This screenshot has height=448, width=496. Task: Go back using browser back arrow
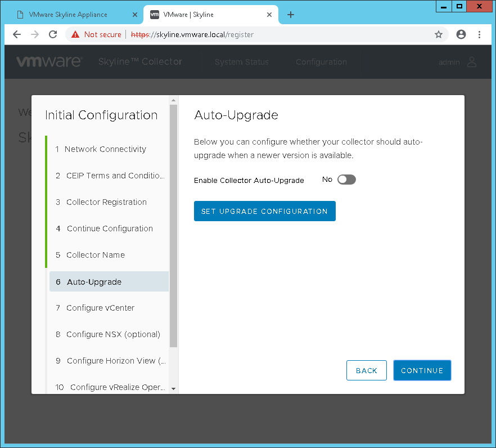tap(17, 34)
